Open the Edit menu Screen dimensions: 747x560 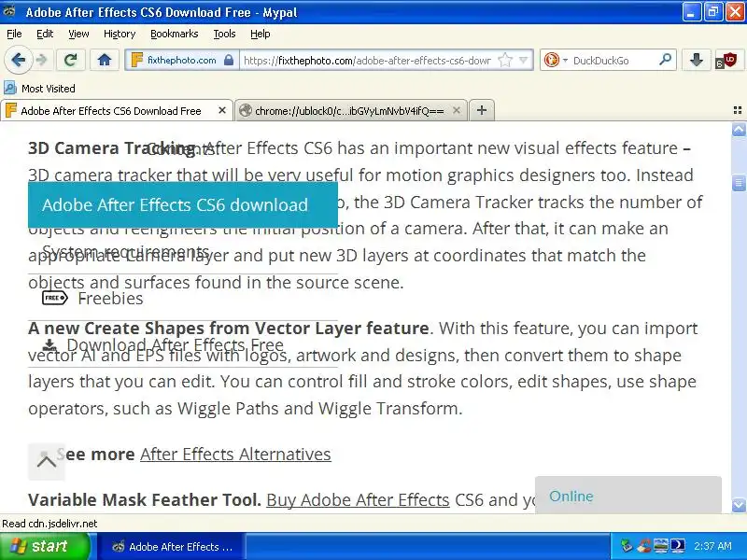point(45,34)
